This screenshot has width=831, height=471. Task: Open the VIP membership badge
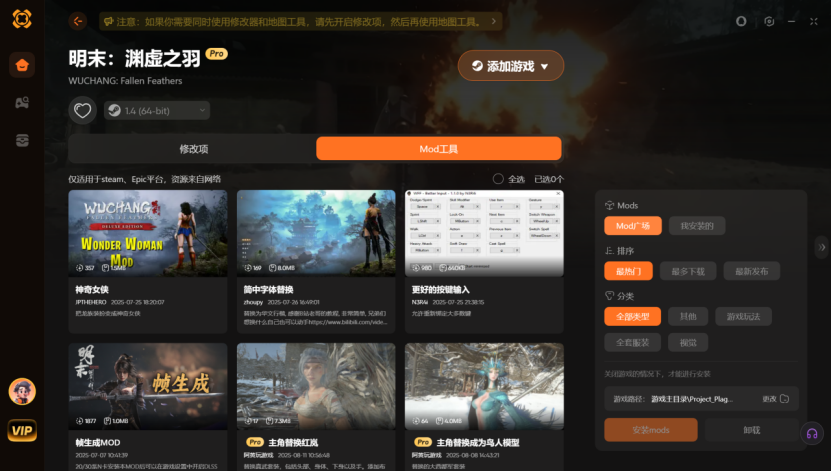point(22,430)
